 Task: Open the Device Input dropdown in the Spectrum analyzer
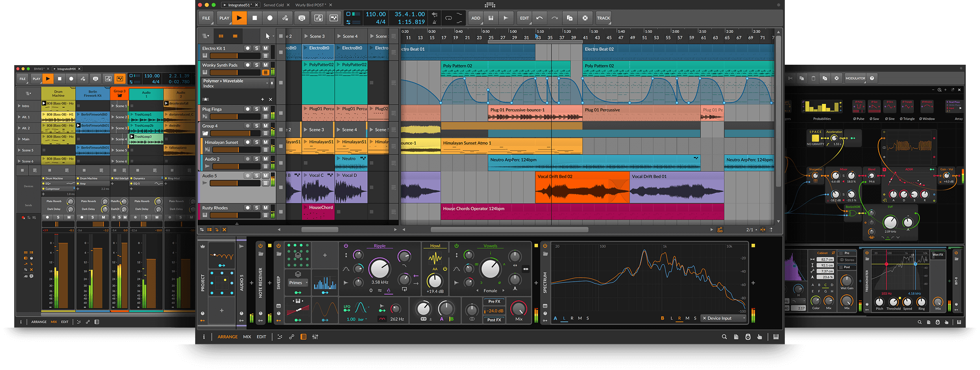[723, 318]
